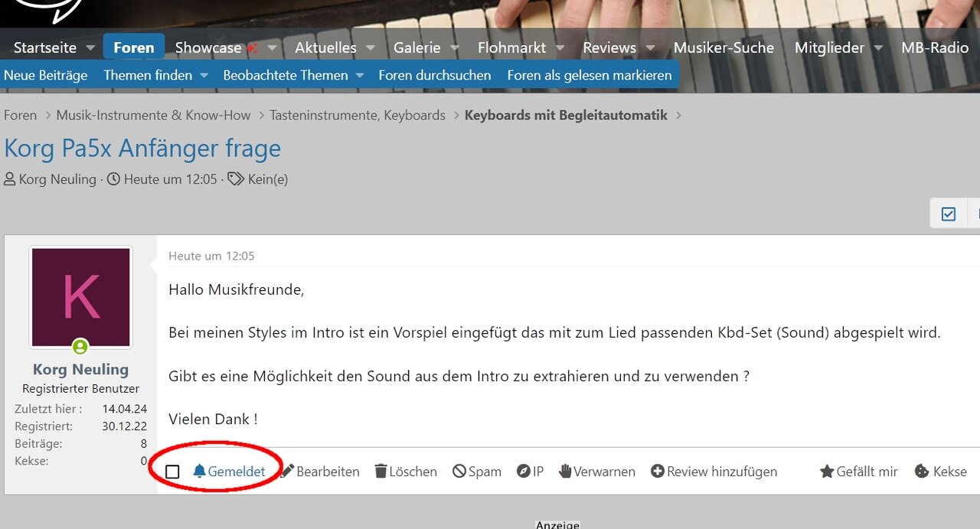Click Review hinzufügen plus icon

[x=657, y=472]
